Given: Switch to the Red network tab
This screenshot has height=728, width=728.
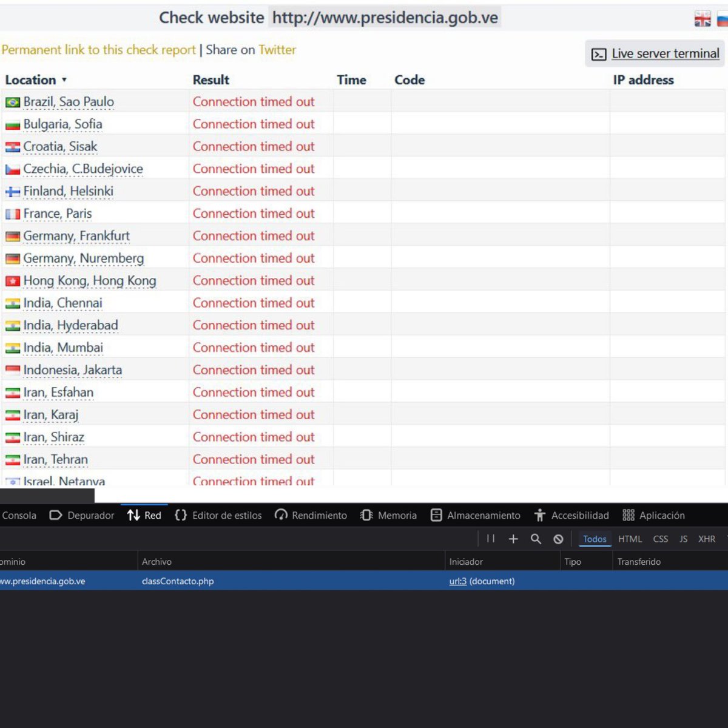Looking at the screenshot, I should point(144,515).
